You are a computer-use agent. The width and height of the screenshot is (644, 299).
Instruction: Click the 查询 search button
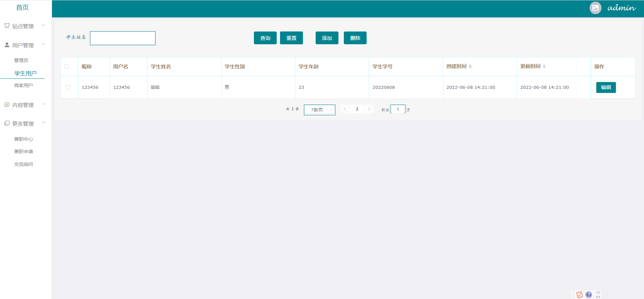(265, 38)
